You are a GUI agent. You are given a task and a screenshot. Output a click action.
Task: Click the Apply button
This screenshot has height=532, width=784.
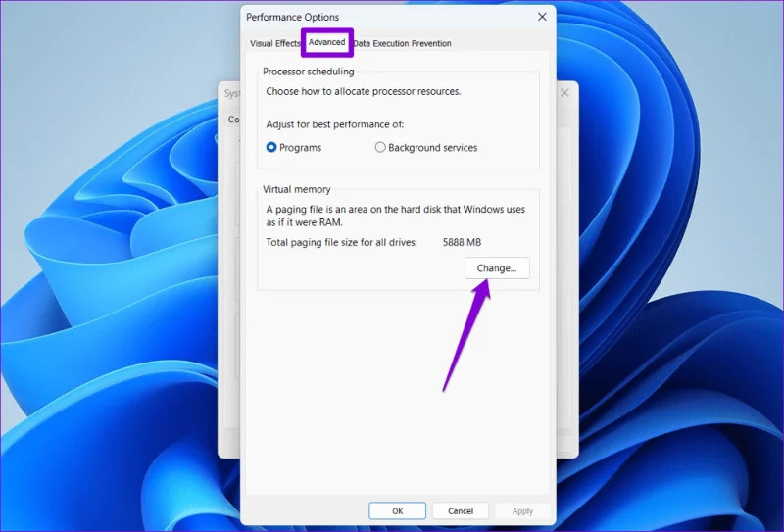click(x=522, y=511)
